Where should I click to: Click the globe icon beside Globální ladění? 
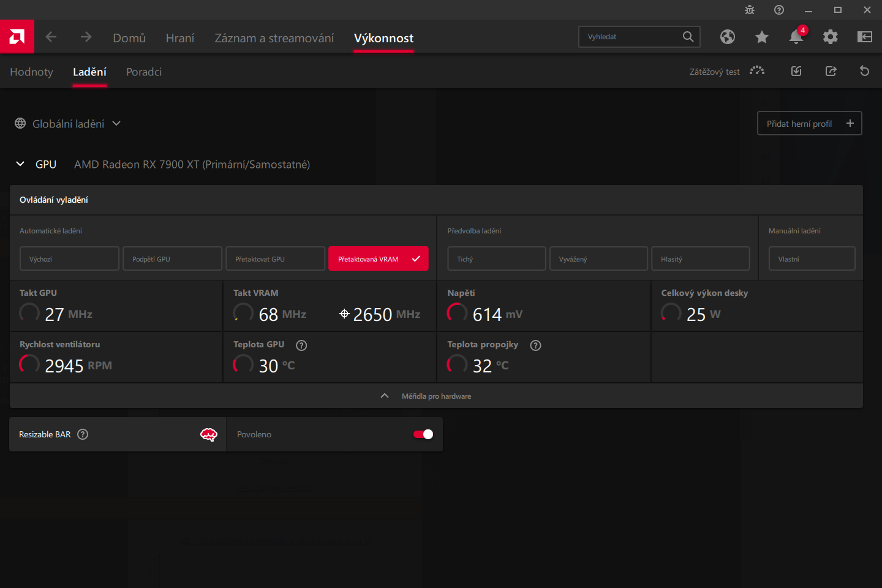click(20, 123)
